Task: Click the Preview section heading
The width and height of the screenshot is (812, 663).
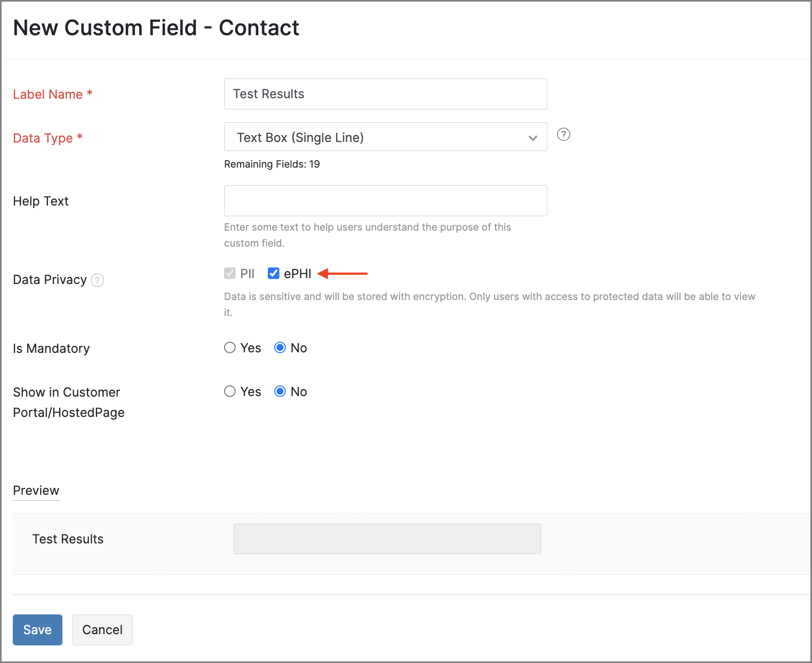Action: [x=36, y=491]
